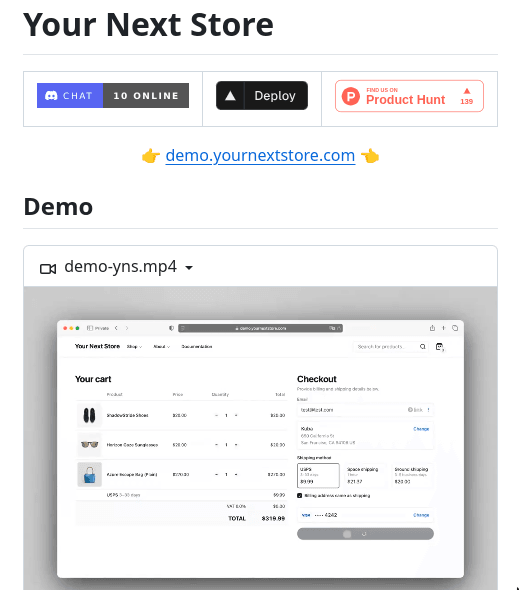
Task: Open the Product Hunt badge
Action: 409,96
